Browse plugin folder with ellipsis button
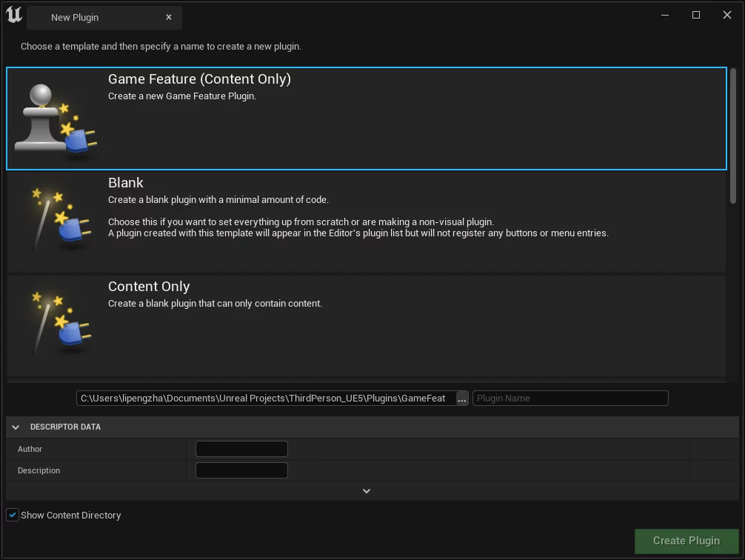Viewport: 745px width, 560px height. pyautogui.click(x=462, y=399)
